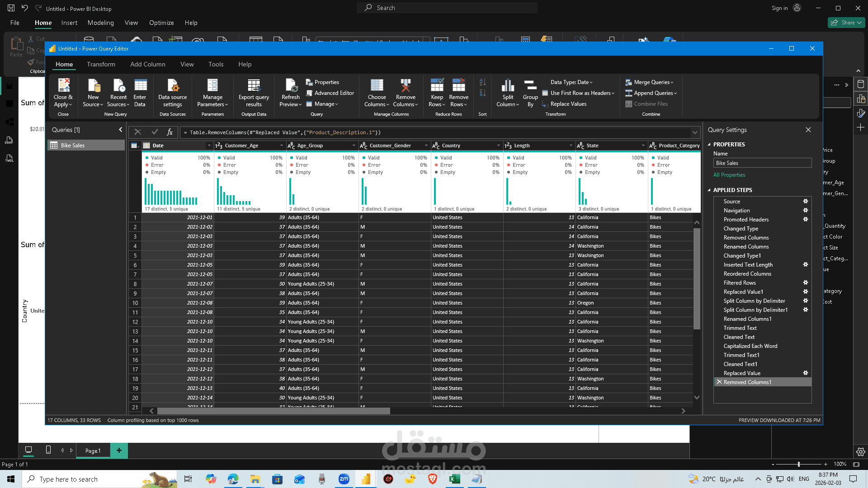Click the horizontal scrollbar of the data grid
The width and height of the screenshot is (868, 488).
[274, 411]
